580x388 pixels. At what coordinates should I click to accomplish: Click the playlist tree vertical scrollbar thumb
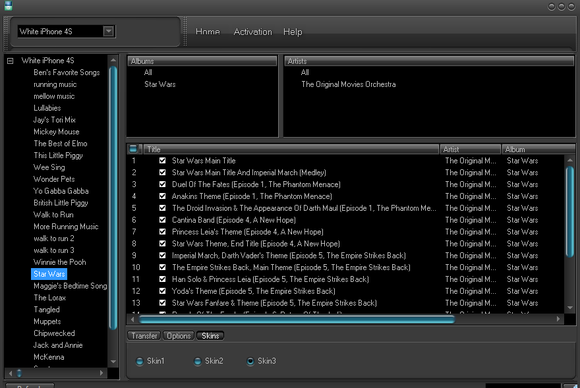[x=113, y=198]
